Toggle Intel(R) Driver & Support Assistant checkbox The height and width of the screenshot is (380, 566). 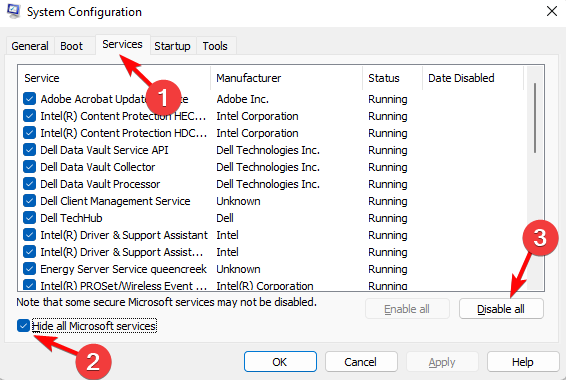(x=29, y=235)
